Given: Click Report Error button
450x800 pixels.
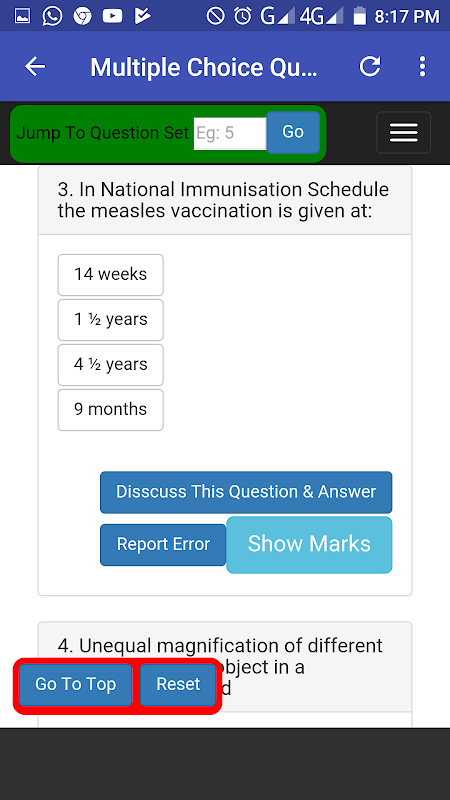Looking at the screenshot, I should click(163, 545).
